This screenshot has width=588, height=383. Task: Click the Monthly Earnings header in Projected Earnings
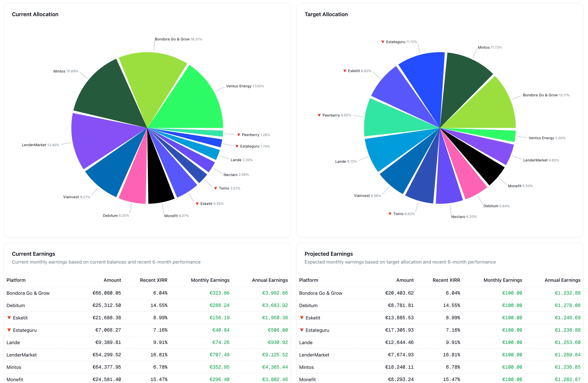503,280
